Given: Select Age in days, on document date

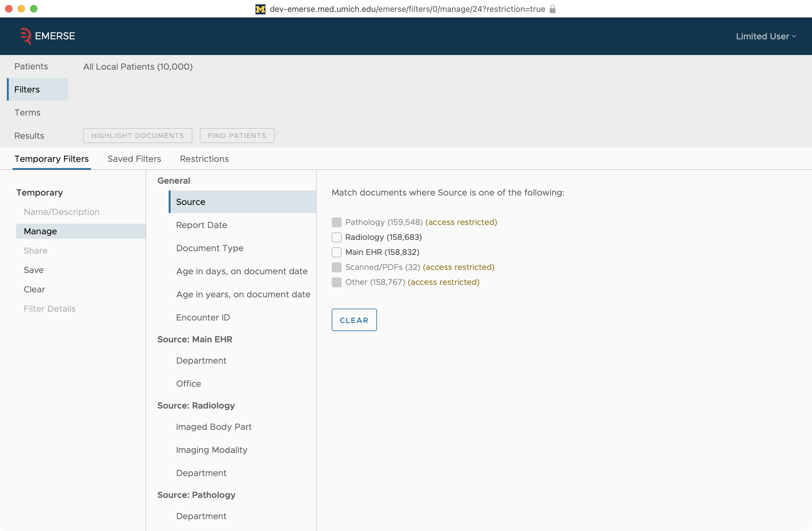Looking at the screenshot, I should [x=243, y=271].
